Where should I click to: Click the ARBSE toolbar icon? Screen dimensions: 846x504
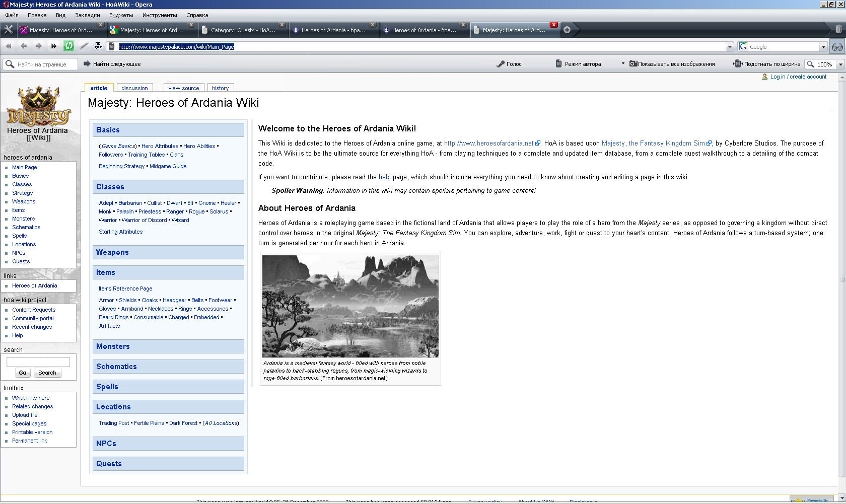pyautogui.click(x=98, y=46)
